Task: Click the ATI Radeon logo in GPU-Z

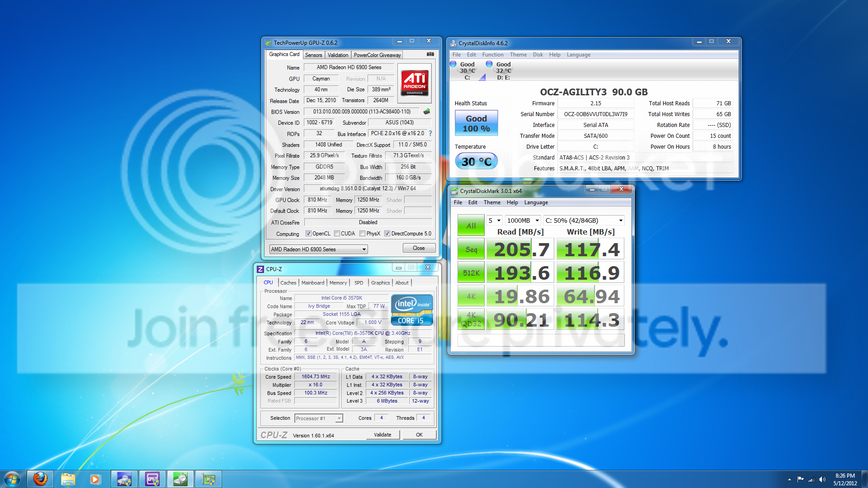Action: click(414, 83)
